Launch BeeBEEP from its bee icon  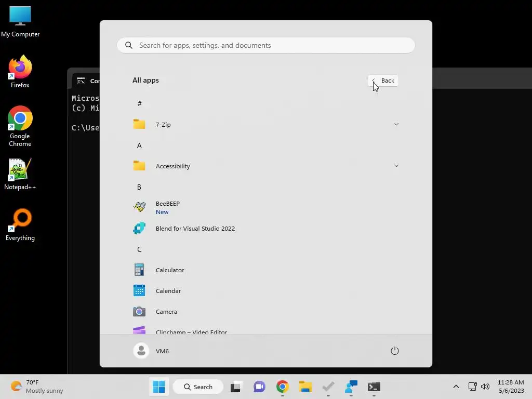[139, 207]
